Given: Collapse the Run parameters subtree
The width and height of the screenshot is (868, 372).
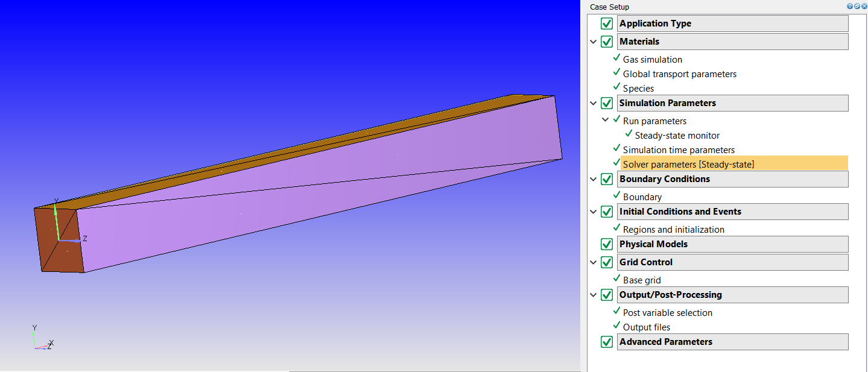Looking at the screenshot, I should 606,120.
